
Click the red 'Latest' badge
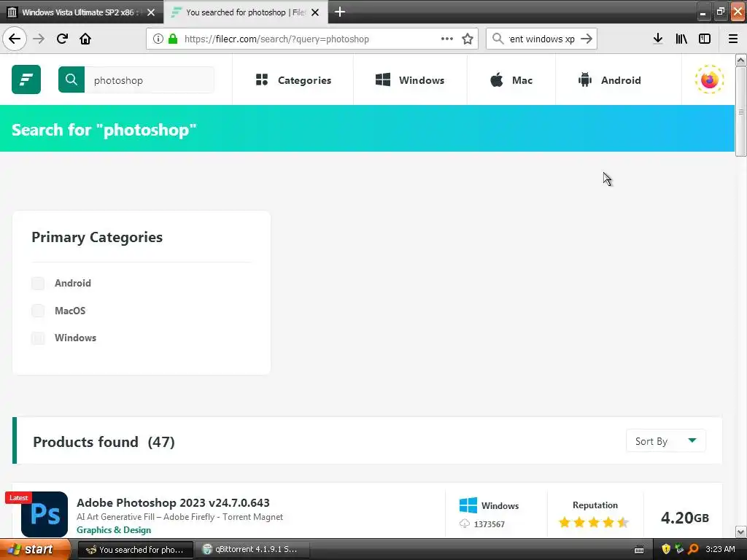click(x=18, y=497)
